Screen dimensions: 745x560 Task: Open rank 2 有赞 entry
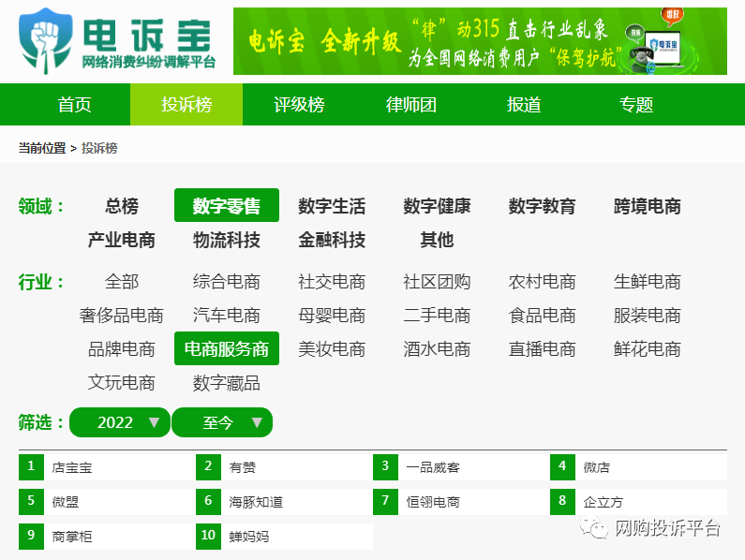pyautogui.click(x=284, y=467)
